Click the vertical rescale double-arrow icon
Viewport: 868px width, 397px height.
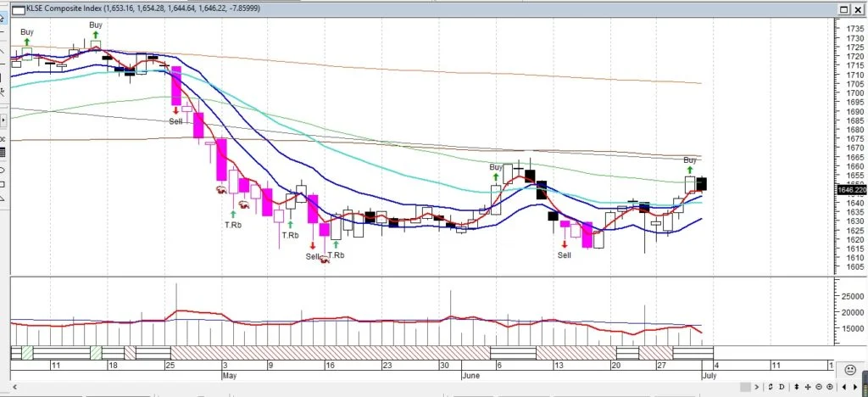[x=797, y=387]
